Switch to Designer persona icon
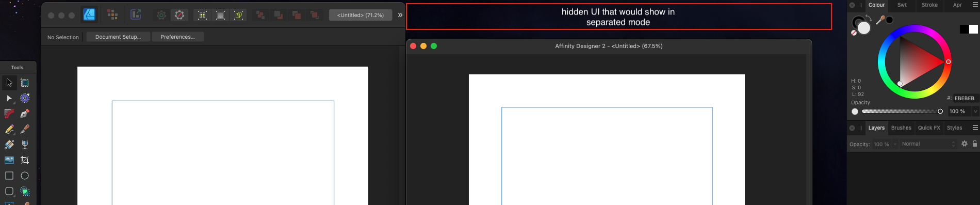980x205 pixels. click(x=89, y=15)
